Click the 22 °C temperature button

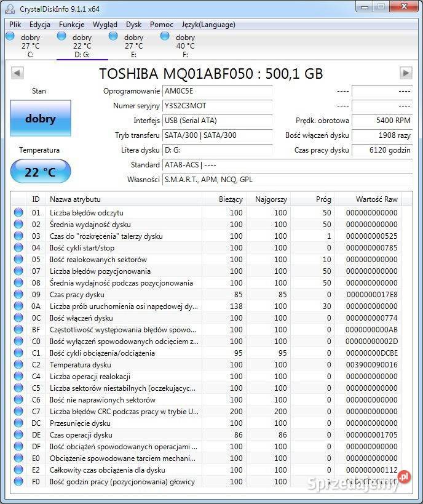41,172
